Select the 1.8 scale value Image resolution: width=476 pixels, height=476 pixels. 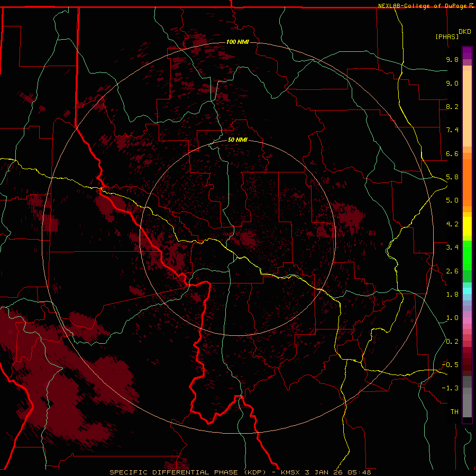click(452, 295)
